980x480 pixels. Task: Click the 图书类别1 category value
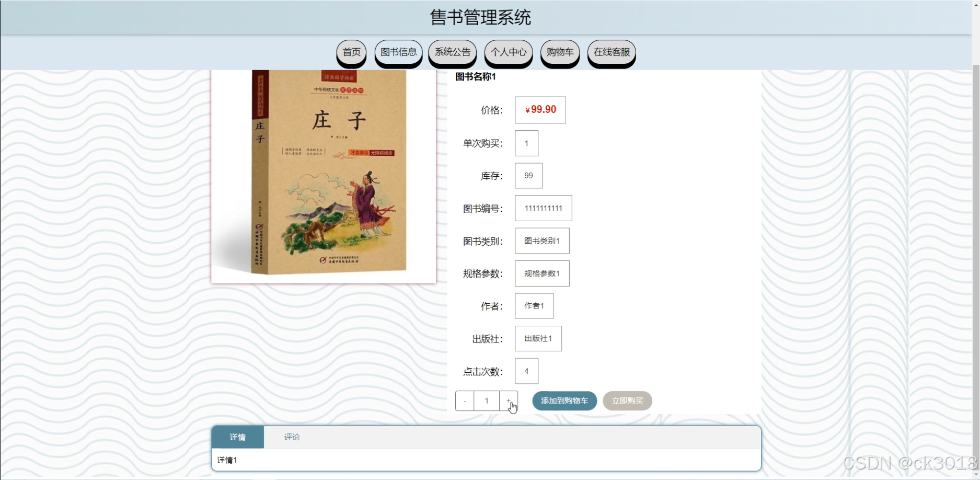[x=542, y=241]
